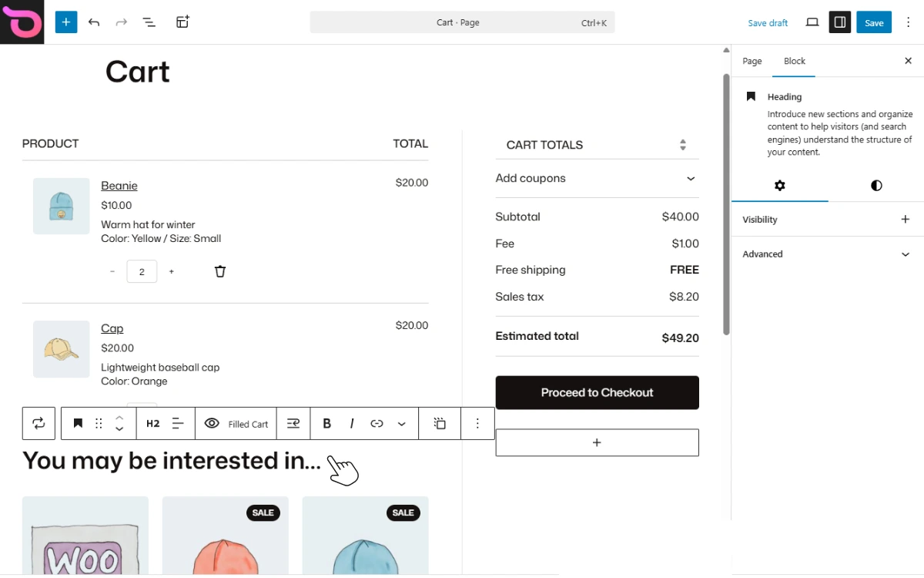Screen dimensions: 924x578
Task: Toggle bold formatting in block toolbar
Action: click(327, 423)
